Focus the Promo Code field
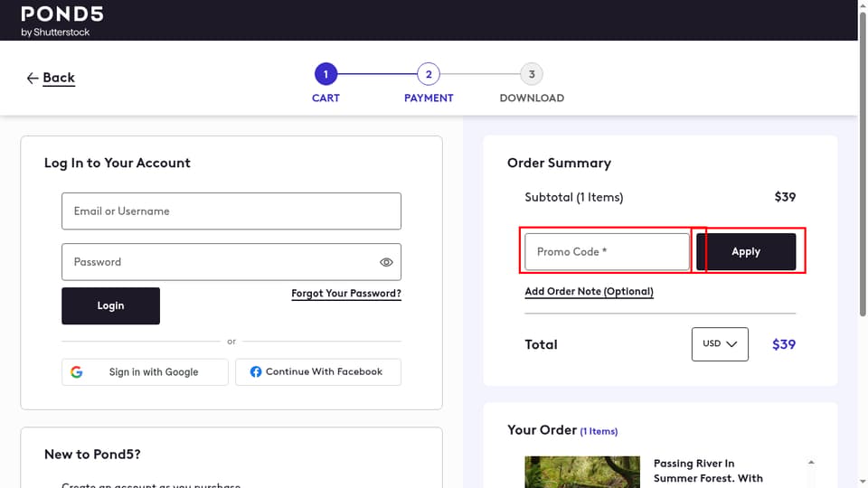868x488 pixels. pyautogui.click(x=607, y=252)
